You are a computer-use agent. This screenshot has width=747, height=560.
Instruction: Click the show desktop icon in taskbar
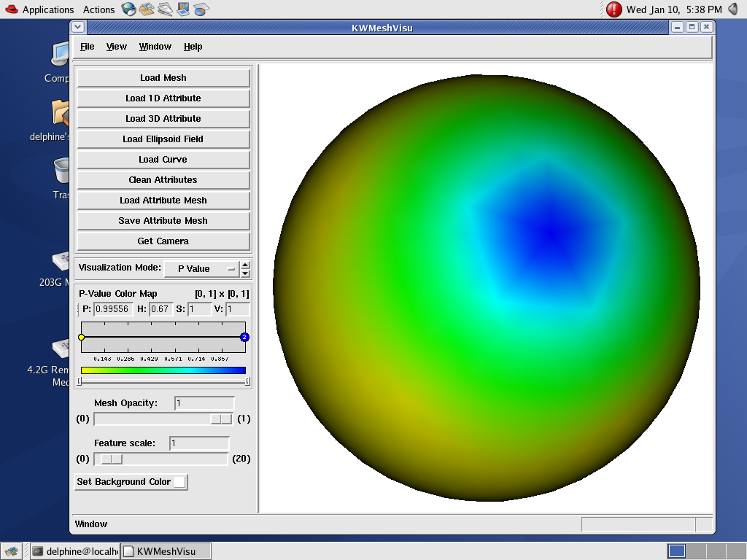coord(12,551)
